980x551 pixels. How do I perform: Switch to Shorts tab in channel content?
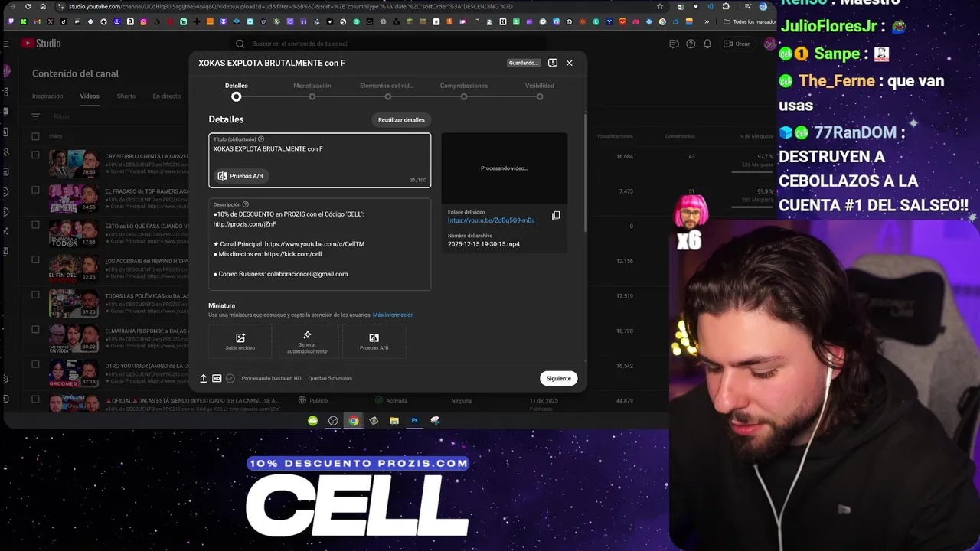pos(126,96)
